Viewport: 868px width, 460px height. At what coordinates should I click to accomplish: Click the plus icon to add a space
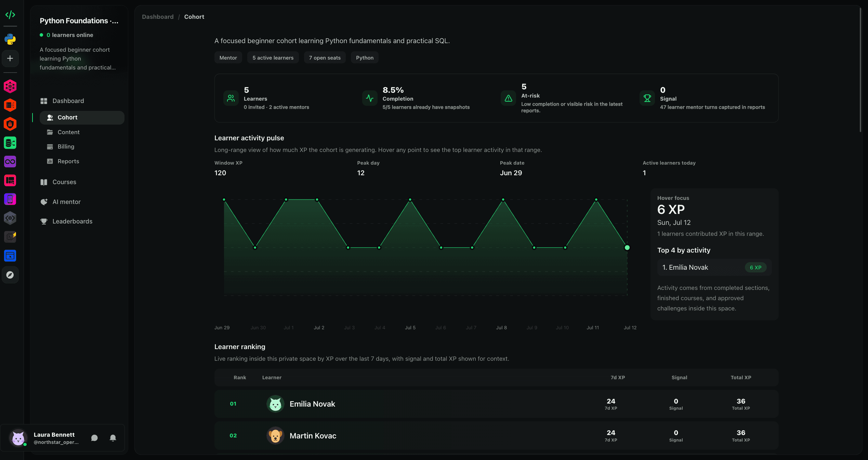coord(10,59)
